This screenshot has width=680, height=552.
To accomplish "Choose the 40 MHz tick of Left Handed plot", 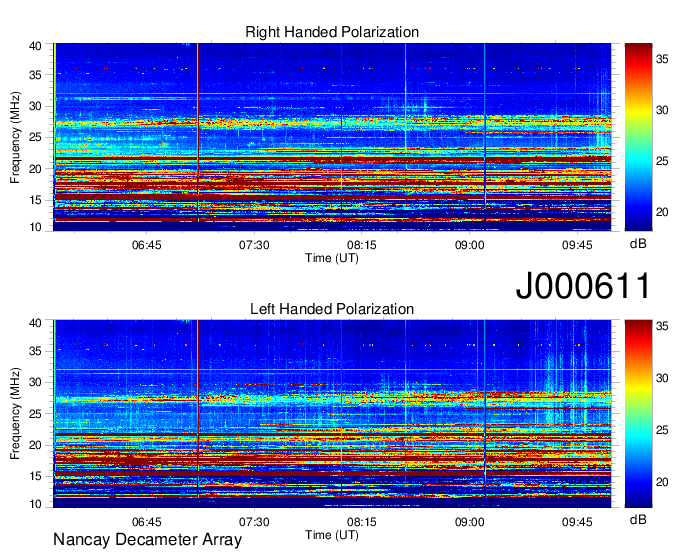I will (35, 323).
